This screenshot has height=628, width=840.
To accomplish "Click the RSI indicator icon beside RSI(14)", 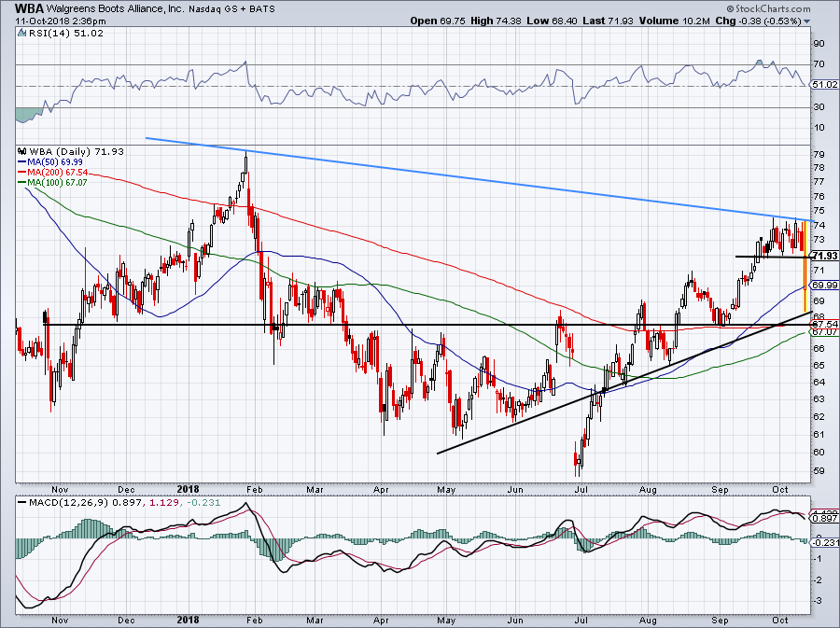I will click(21, 34).
